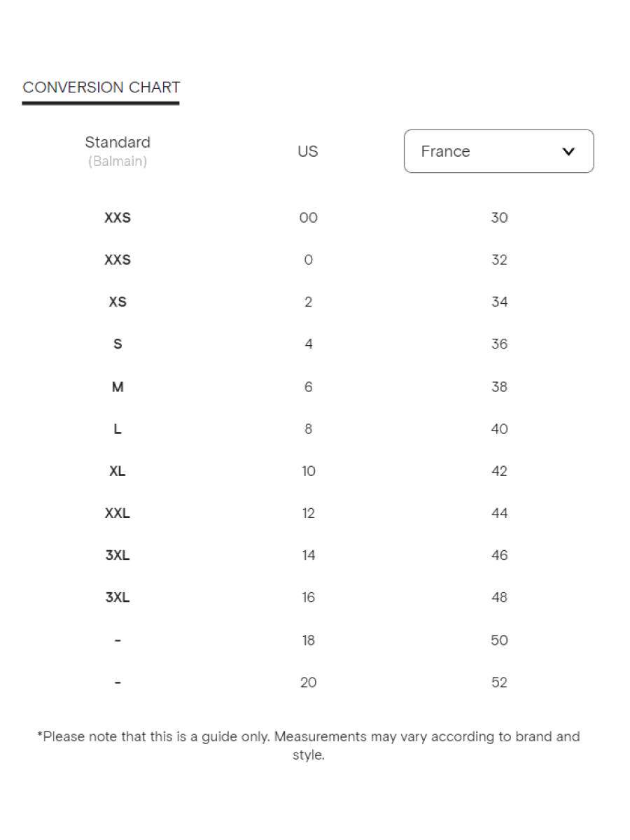Click the Balmain brand label
Image resolution: width=630 pixels, height=840 pixels.
118,162
